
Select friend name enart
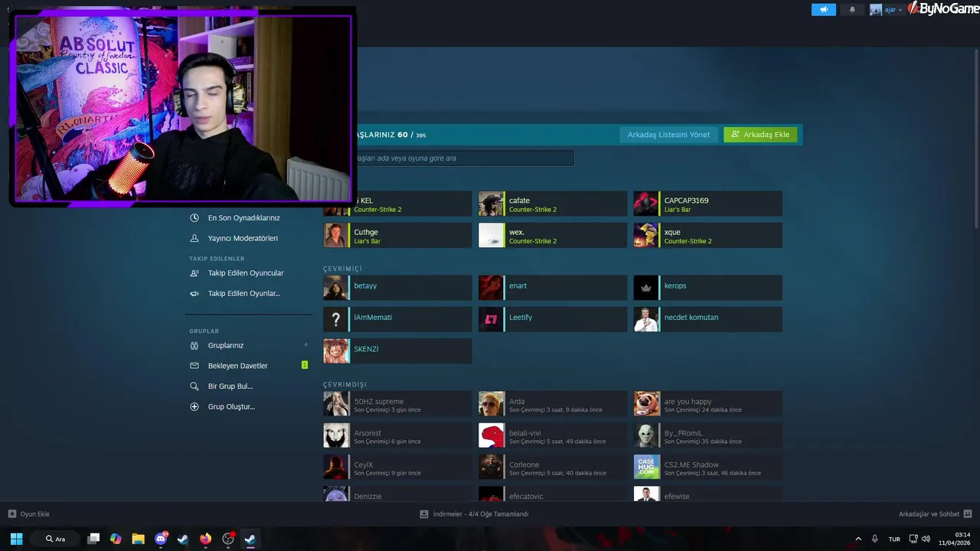pos(518,285)
